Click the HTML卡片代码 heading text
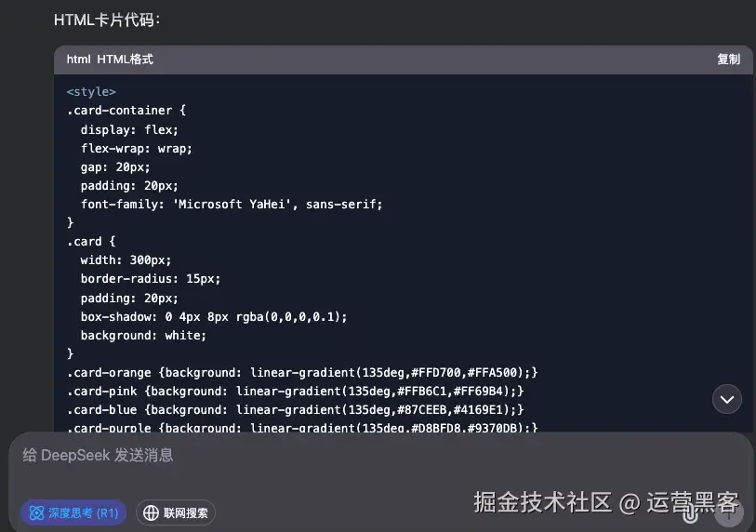 (106, 20)
